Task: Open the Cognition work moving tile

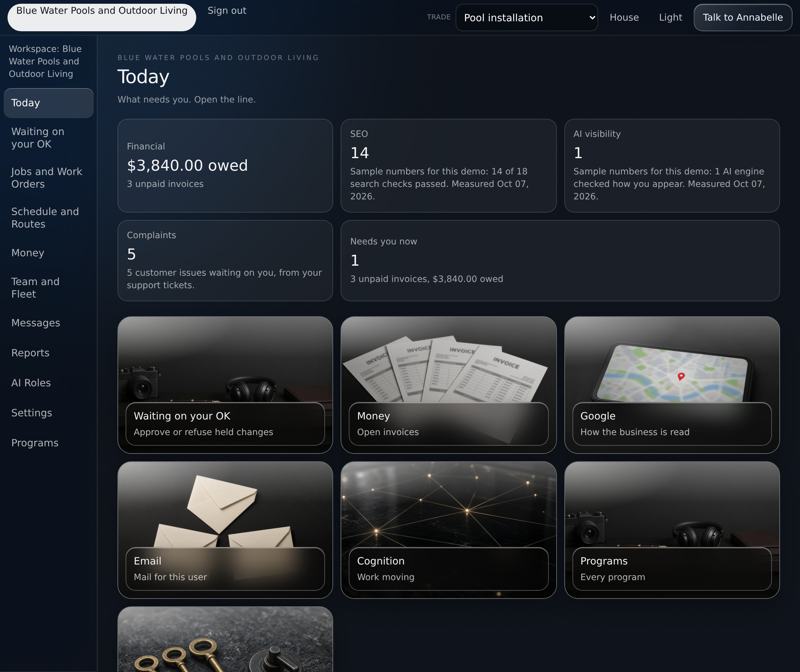Action: 448,530
